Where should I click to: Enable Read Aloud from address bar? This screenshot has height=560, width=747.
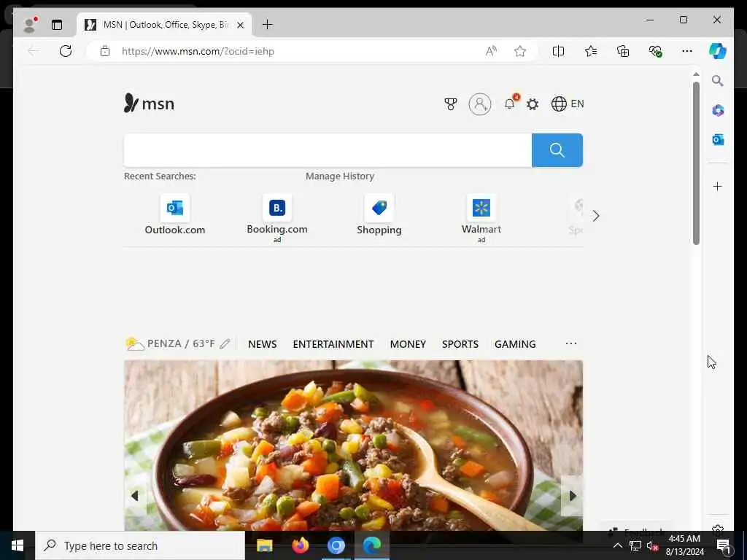pyautogui.click(x=491, y=51)
